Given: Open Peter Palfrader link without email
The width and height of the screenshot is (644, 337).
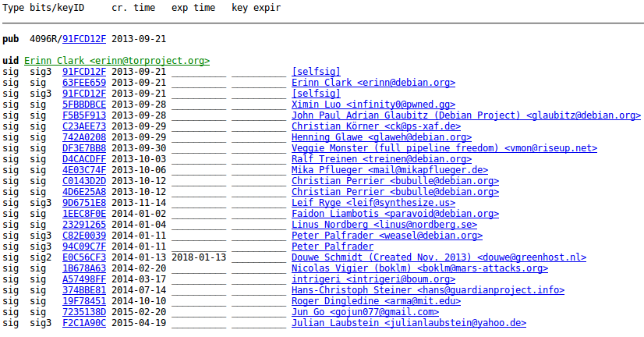Looking at the screenshot, I should [x=332, y=247].
